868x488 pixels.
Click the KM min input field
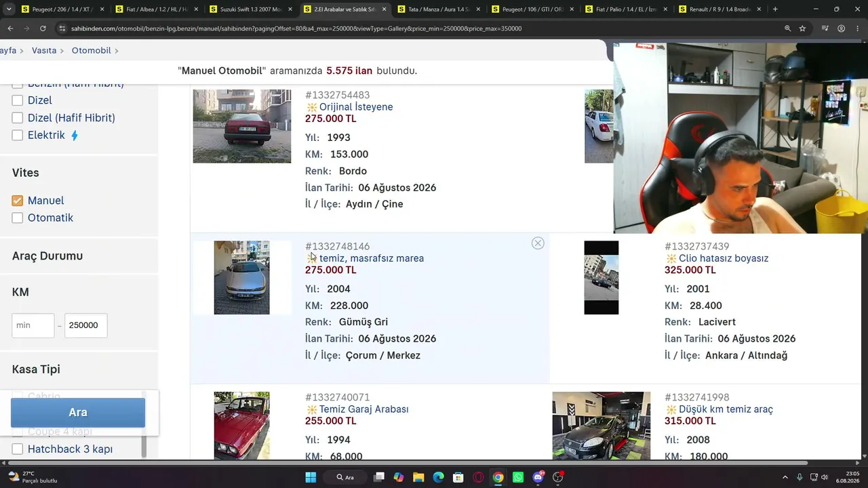(x=33, y=325)
